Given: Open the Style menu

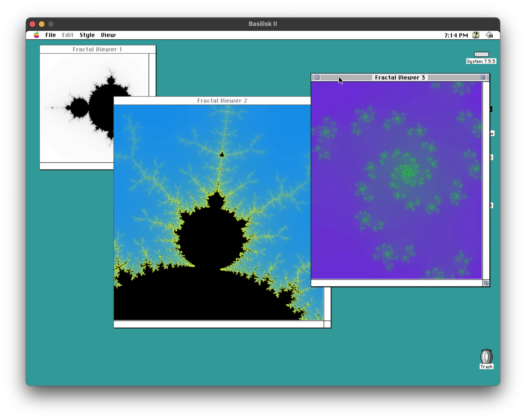Looking at the screenshot, I should coord(87,35).
